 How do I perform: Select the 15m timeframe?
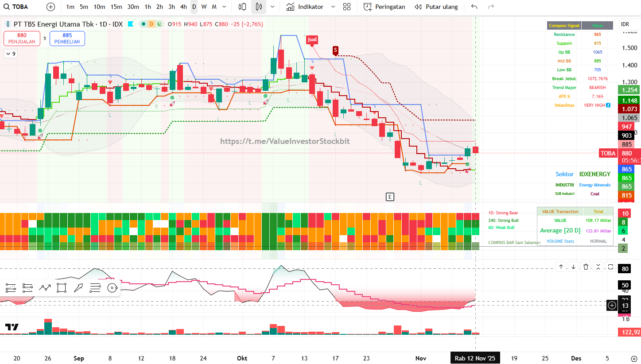(x=117, y=7)
